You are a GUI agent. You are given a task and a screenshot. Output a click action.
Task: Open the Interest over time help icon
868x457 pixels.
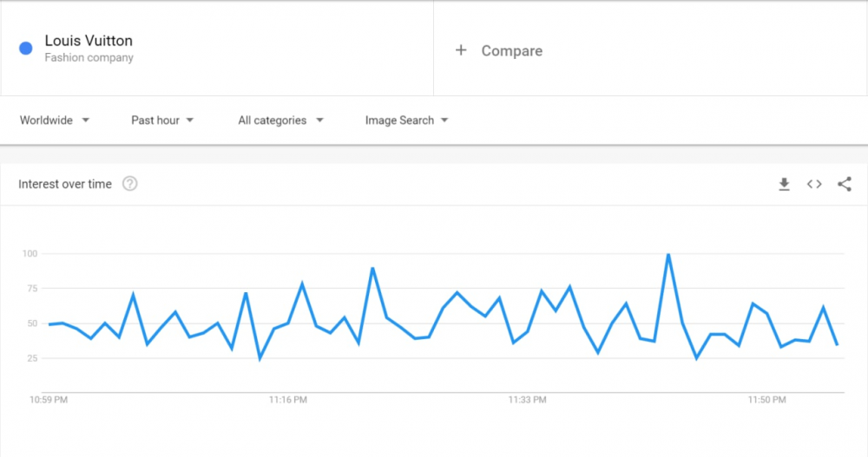[x=129, y=184]
